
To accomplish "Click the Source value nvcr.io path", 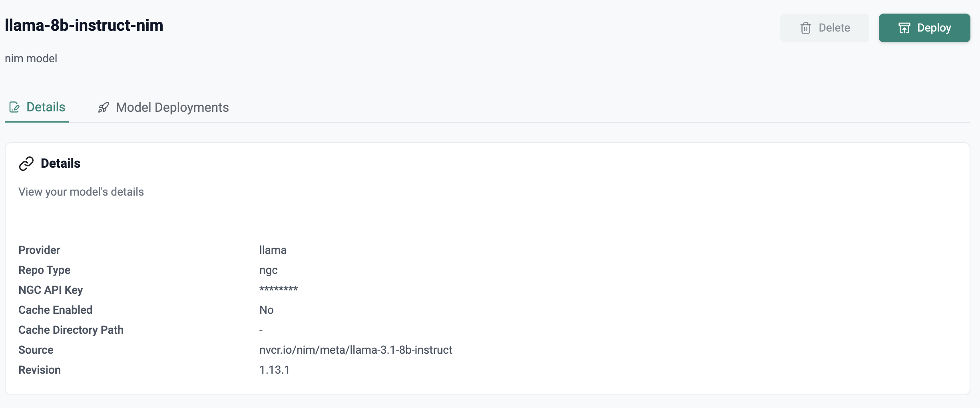I will [x=356, y=350].
